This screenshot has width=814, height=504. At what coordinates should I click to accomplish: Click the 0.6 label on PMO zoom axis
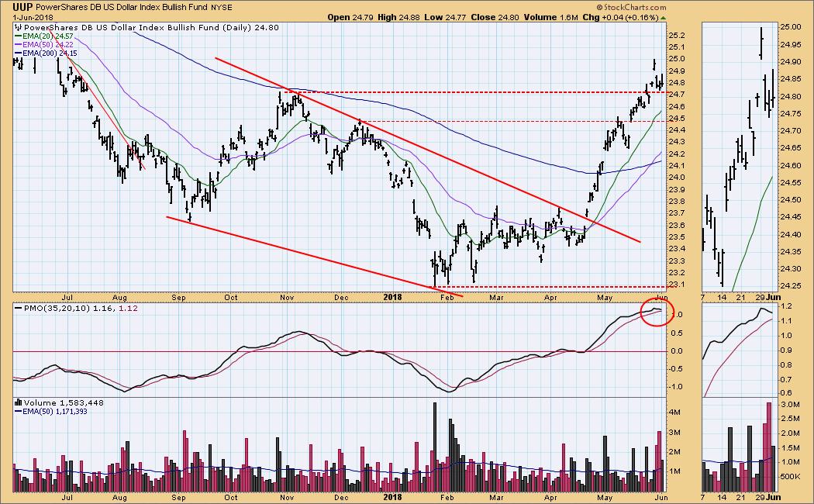[786, 393]
